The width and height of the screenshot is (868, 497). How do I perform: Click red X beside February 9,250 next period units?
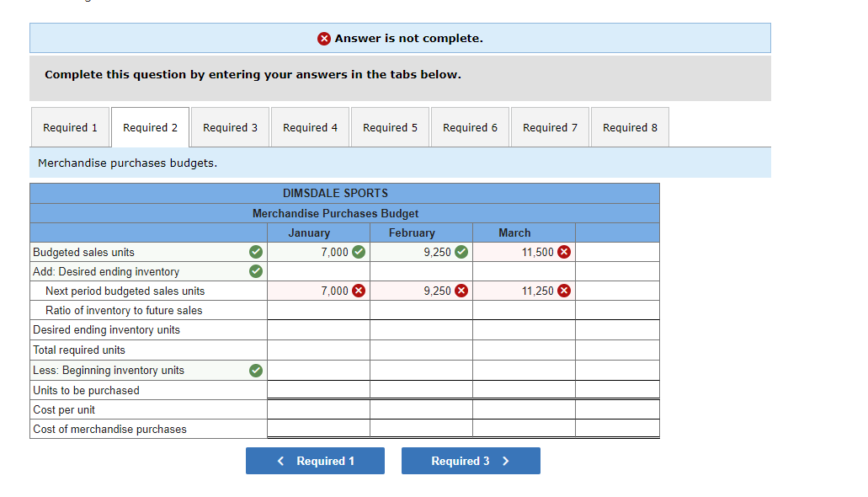click(x=461, y=291)
